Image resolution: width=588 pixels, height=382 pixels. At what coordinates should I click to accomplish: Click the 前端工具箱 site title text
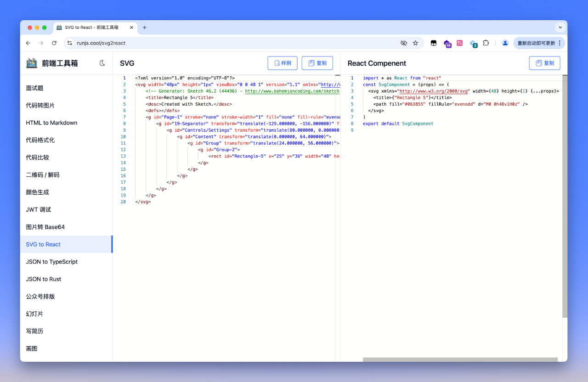(60, 63)
